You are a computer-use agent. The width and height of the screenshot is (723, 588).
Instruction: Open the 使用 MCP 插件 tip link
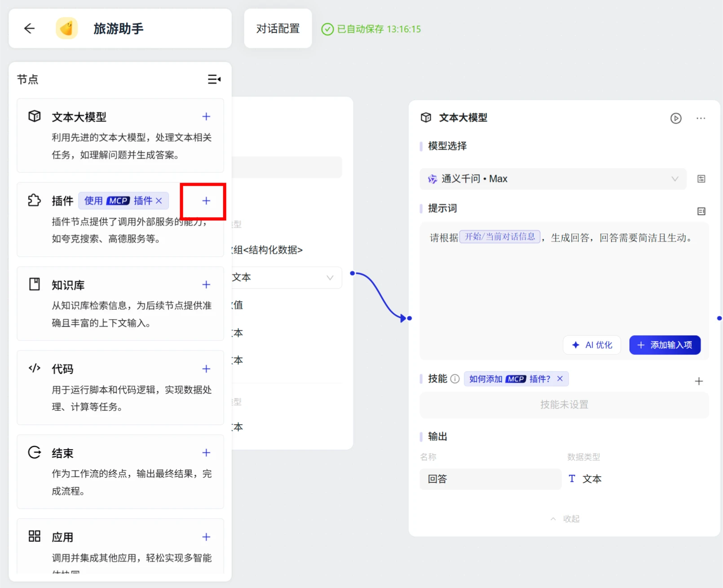pos(118,201)
